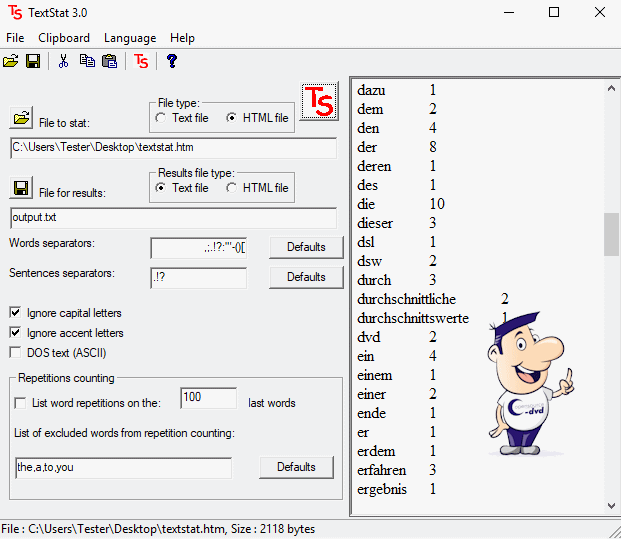This screenshot has height=539, width=621.
Task: Open the Language menu
Action: tap(130, 38)
